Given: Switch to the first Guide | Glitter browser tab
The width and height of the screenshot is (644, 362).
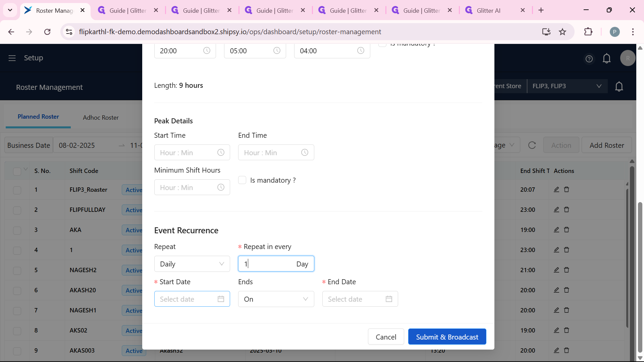Looking at the screenshot, I should tap(128, 10).
